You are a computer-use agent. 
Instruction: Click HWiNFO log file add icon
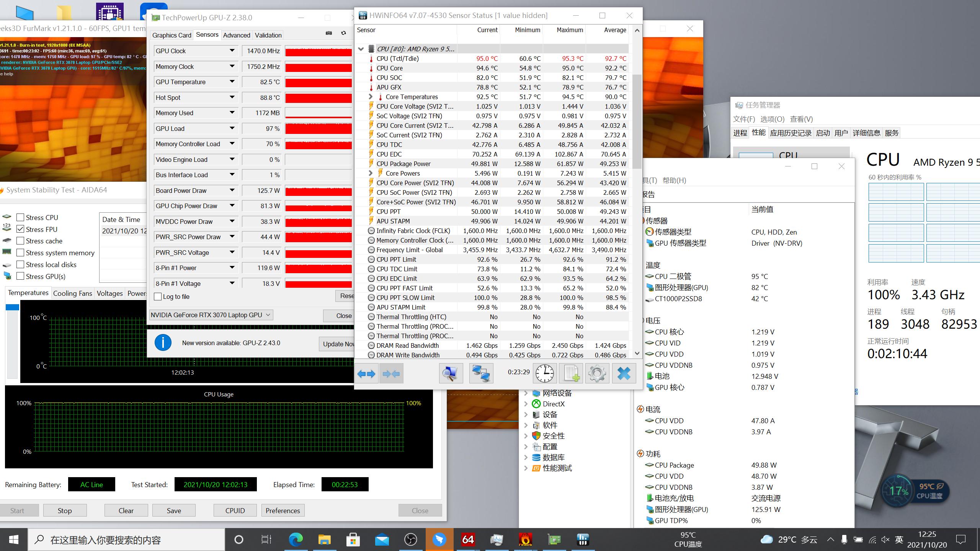[x=571, y=373]
